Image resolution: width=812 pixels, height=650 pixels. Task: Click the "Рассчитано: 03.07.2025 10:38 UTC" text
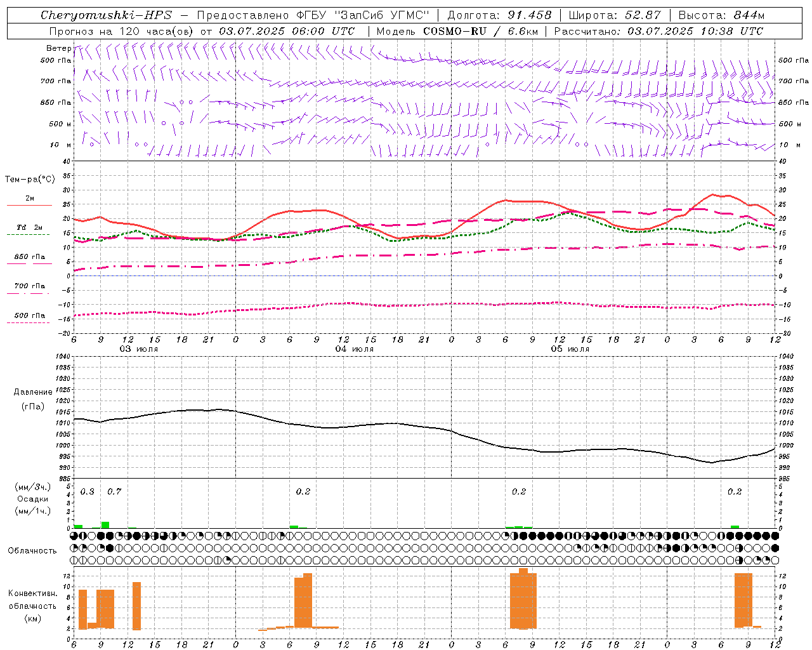click(658, 31)
